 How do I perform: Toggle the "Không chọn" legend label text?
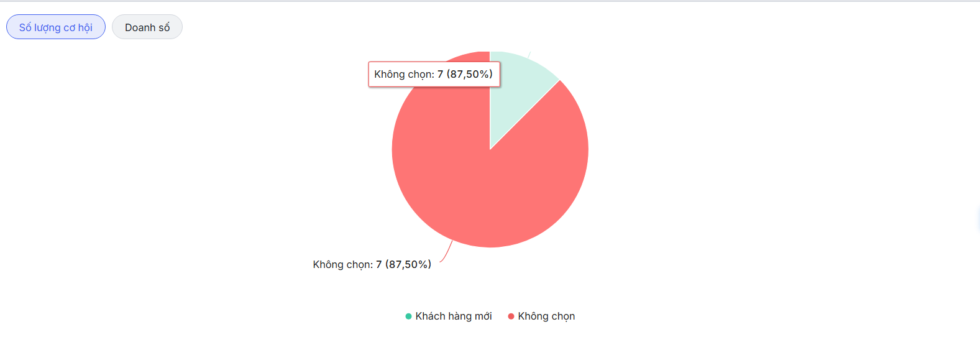pos(546,316)
